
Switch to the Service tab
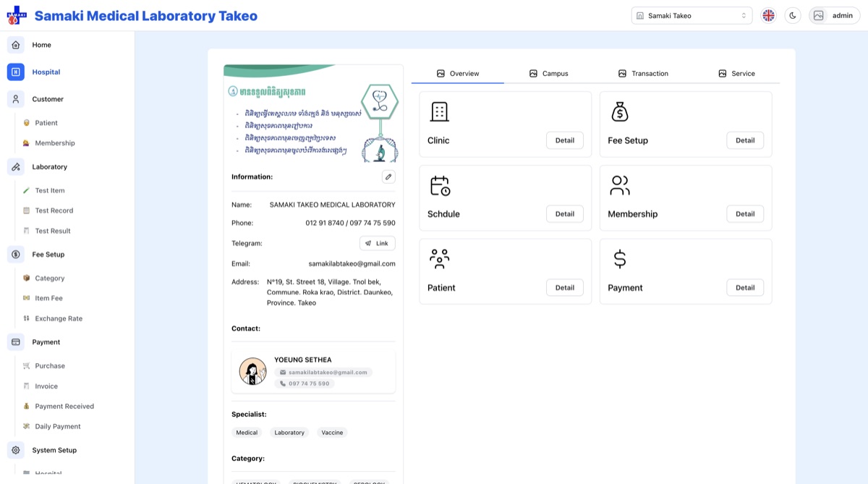coord(736,73)
